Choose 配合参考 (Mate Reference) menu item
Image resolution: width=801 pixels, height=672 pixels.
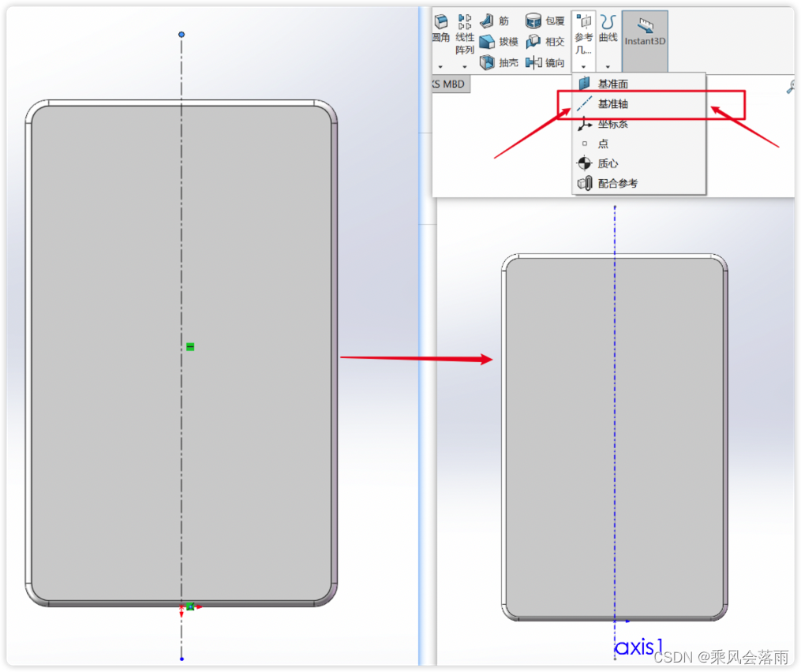point(639,183)
